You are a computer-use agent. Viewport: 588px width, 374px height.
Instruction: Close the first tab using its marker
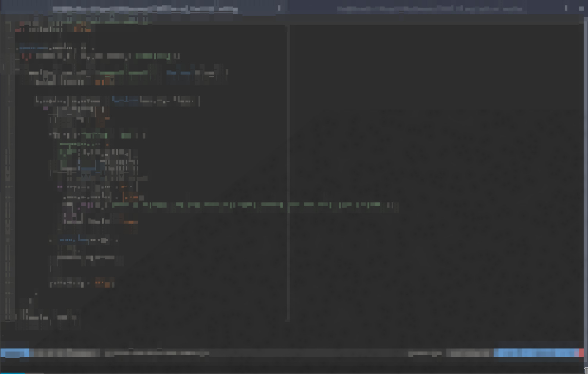tap(279, 8)
